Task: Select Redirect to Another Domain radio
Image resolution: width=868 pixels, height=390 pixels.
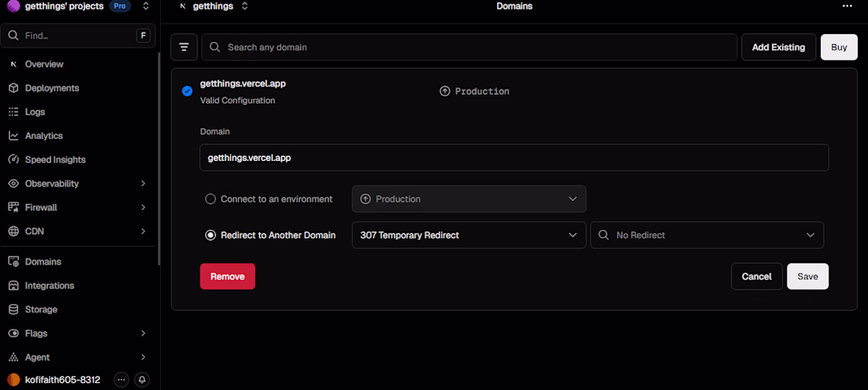Action: coord(211,235)
